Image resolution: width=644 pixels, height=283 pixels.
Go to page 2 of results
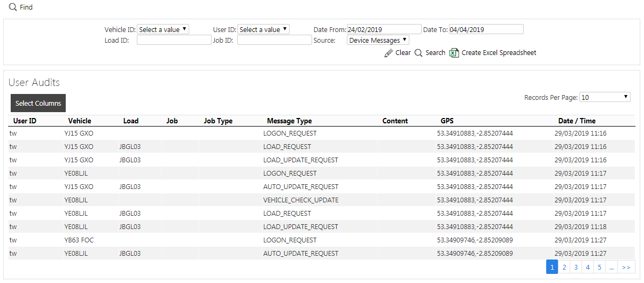pyautogui.click(x=564, y=267)
